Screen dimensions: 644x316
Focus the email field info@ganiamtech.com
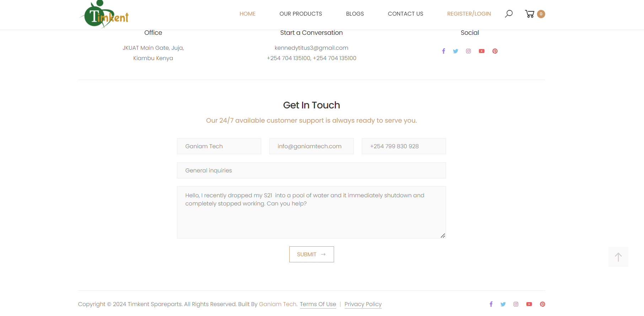311,146
